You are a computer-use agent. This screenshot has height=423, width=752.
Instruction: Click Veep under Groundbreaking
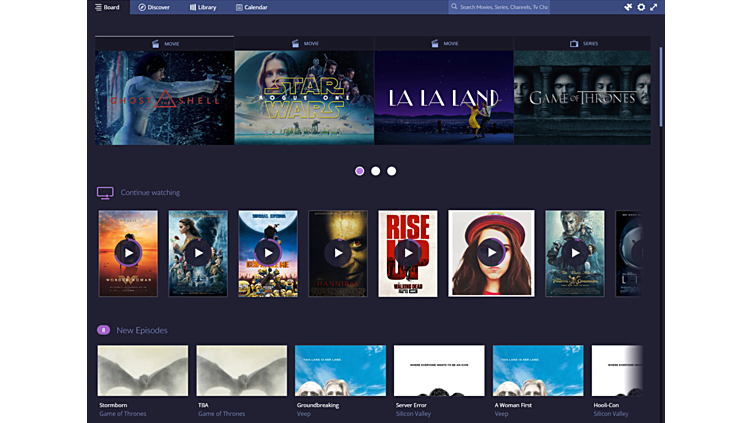(304, 414)
